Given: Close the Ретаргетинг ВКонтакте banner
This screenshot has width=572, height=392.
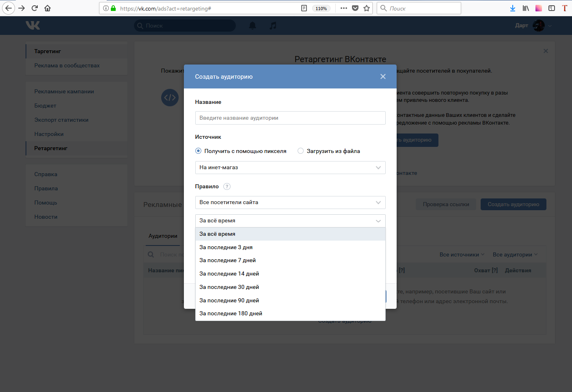Looking at the screenshot, I should click(x=546, y=51).
